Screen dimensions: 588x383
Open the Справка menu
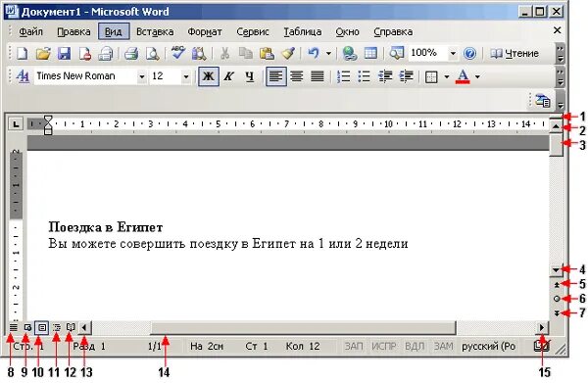point(393,31)
